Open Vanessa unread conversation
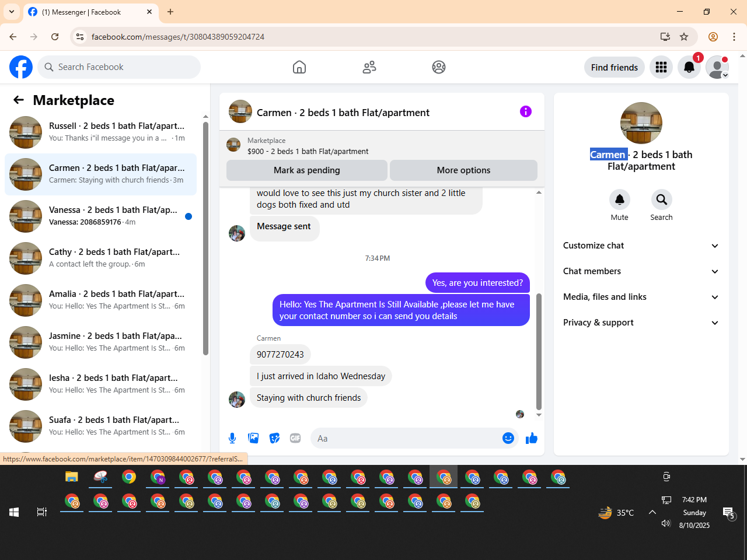Viewport: 747px width, 560px height. [100, 216]
